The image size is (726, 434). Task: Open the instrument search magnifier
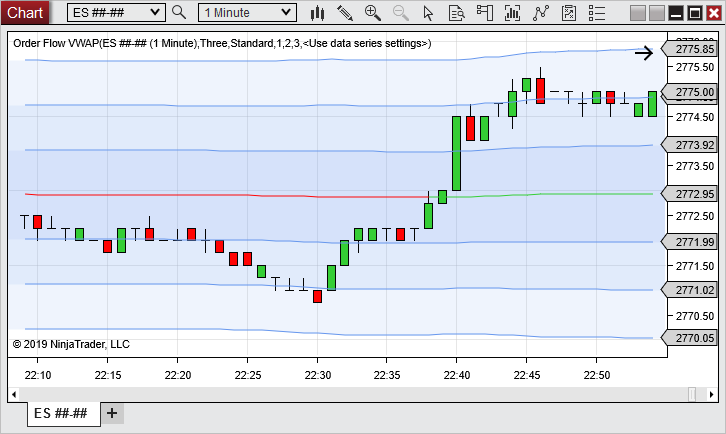179,13
